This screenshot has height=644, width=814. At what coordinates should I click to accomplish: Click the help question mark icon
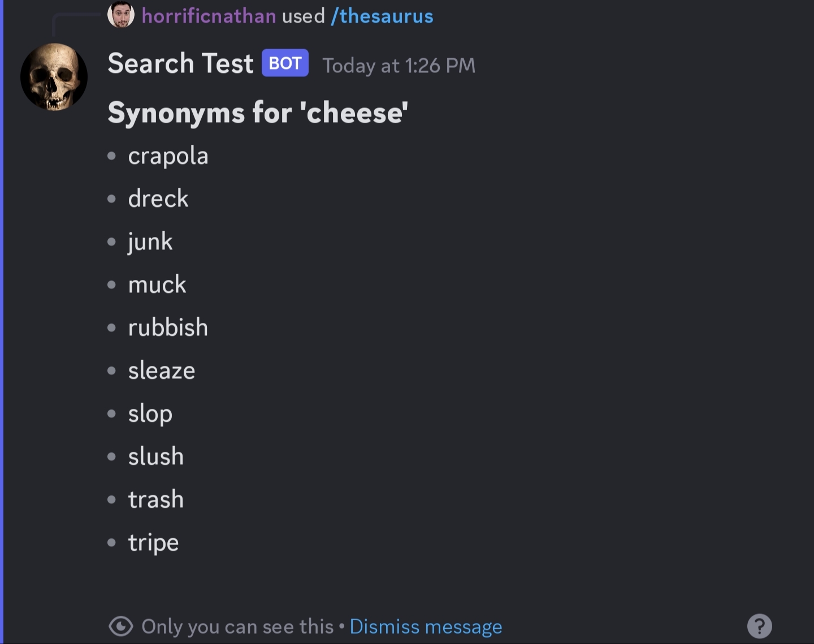759,626
